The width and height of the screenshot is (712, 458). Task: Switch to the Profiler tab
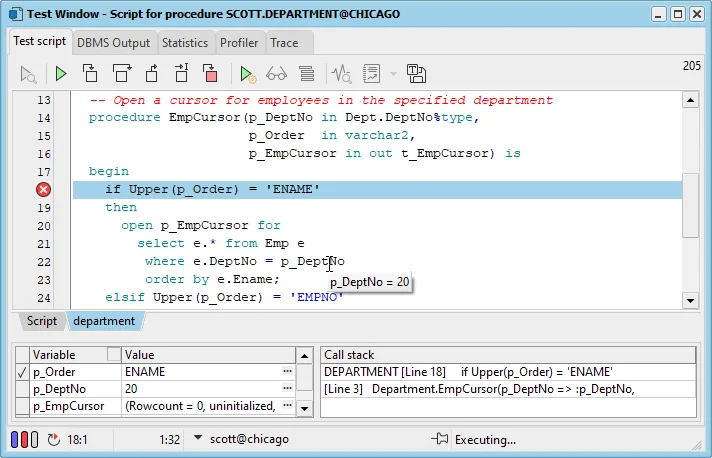coord(239,43)
